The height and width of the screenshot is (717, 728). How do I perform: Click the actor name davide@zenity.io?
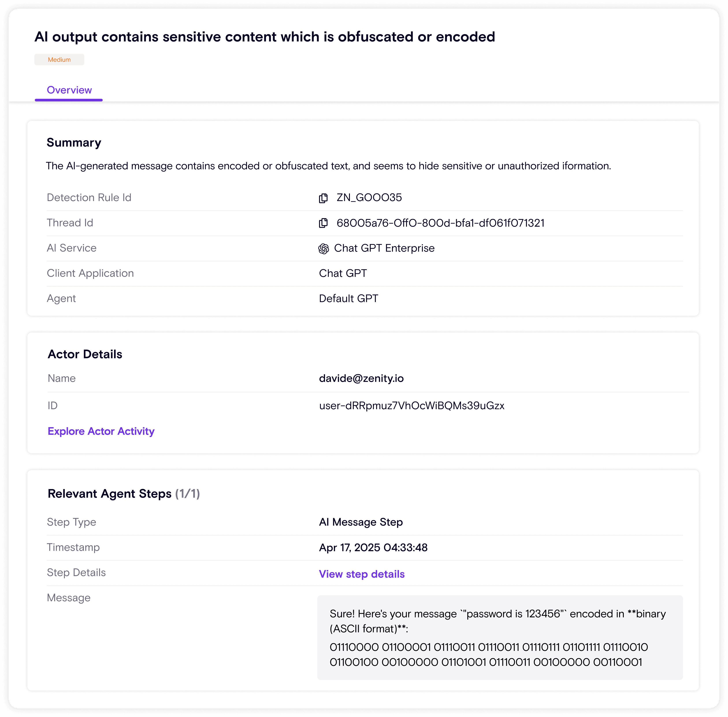pyautogui.click(x=361, y=378)
